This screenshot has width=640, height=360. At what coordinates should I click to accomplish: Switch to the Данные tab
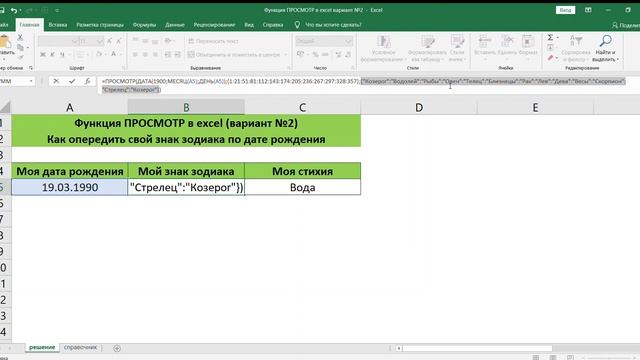click(x=175, y=25)
